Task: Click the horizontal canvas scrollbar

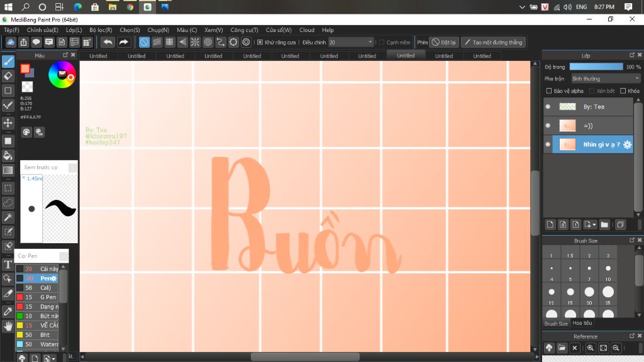Action: [x=305, y=357]
